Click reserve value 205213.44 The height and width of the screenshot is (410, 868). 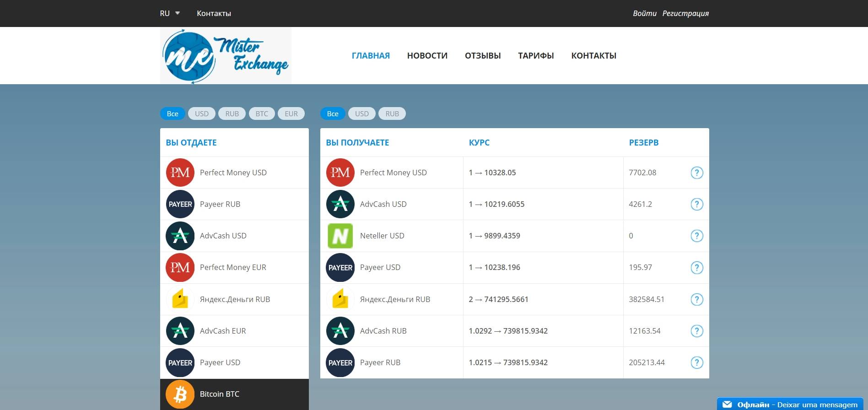tap(647, 362)
